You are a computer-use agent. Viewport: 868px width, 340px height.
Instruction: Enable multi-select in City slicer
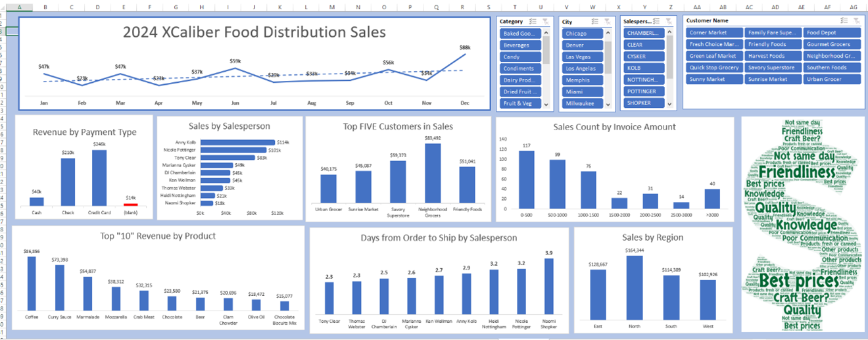pos(596,22)
